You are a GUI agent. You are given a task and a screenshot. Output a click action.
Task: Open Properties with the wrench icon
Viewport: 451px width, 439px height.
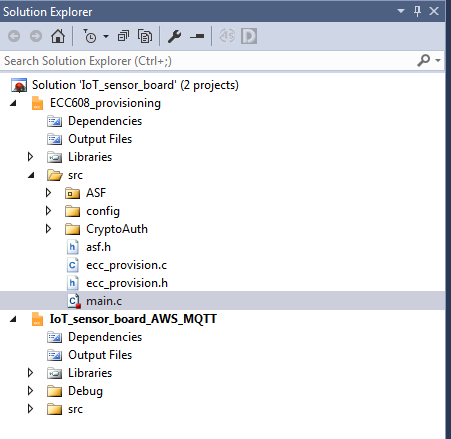(x=174, y=36)
